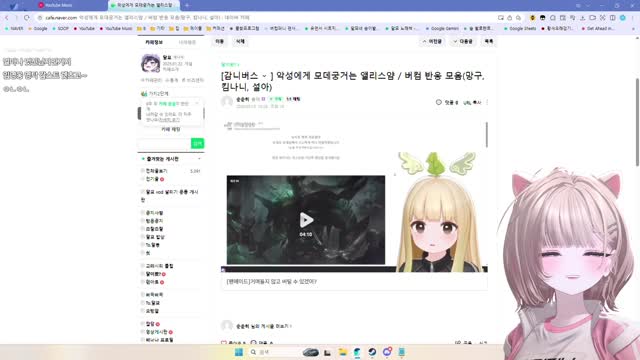Click the page vertical scrollbar
The height and width of the screenshot is (360, 640).
tap(637, 122)
